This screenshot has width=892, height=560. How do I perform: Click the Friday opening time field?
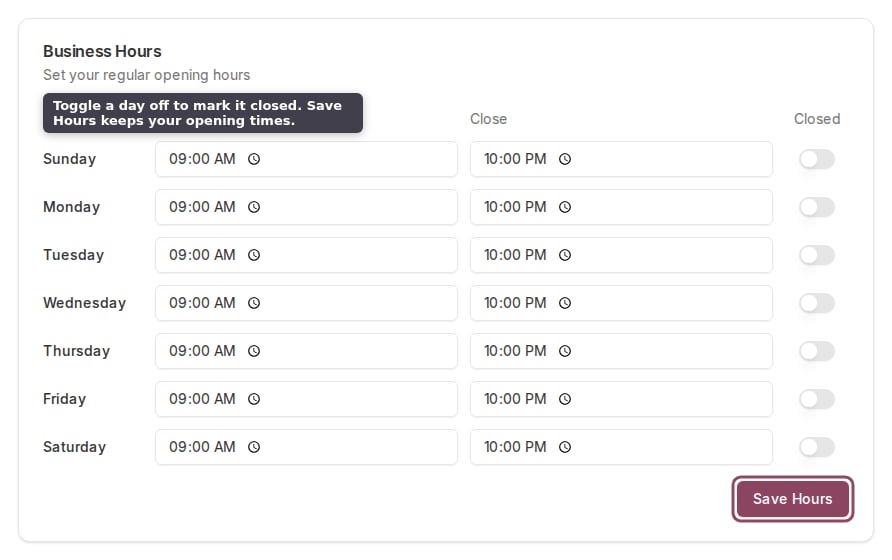pyautogui.click(x=306, y=399)
